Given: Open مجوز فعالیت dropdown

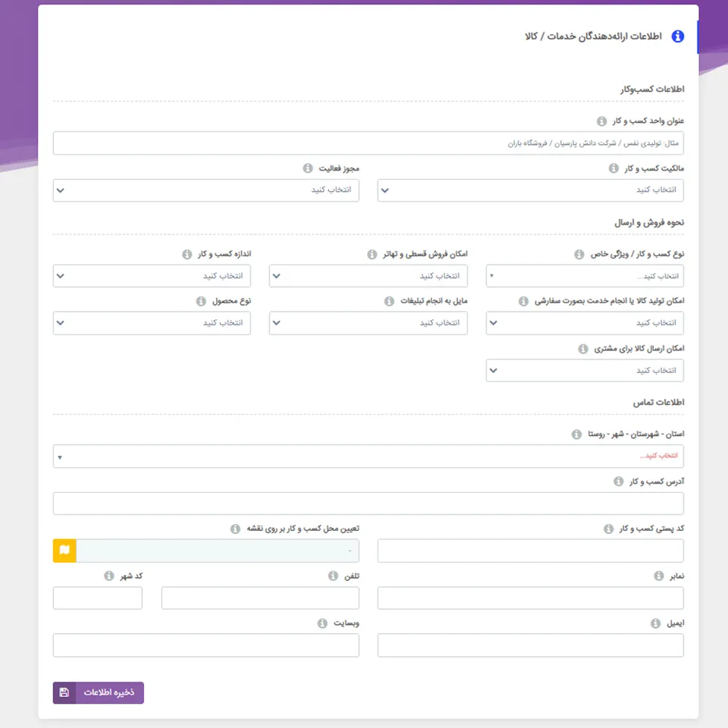Looking at the screenshot, I should 206,190.
